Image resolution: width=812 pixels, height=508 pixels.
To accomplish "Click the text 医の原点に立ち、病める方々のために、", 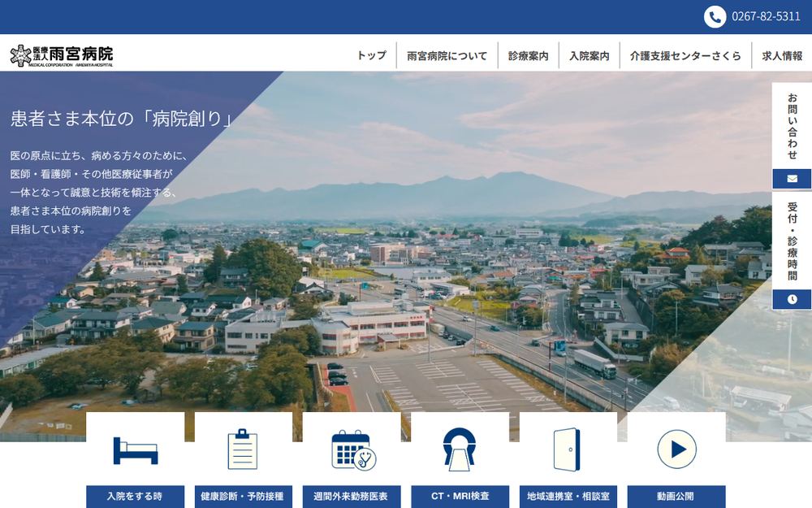I will (x=99, y=155).
